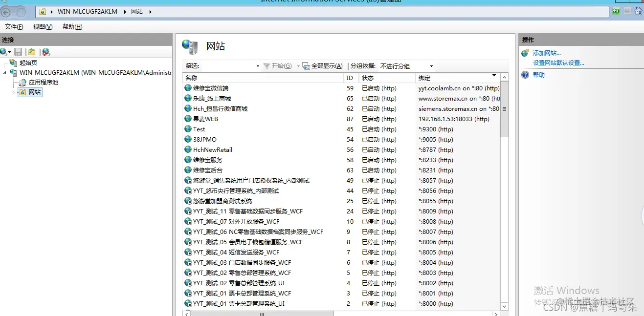
Task: Click the vertical scrollbar thumb in sites list
Action: 505,109
